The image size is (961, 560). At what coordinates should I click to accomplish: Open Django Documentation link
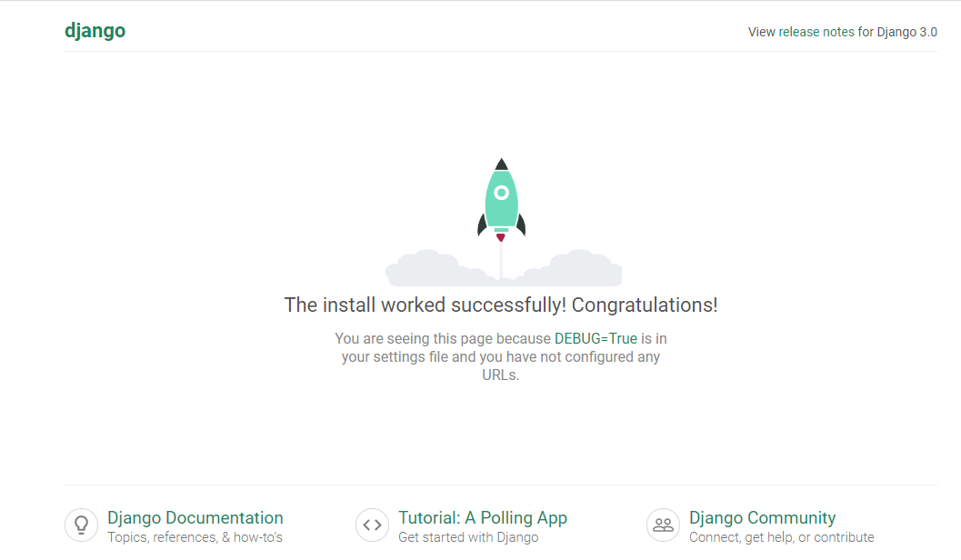pos(195,517)
